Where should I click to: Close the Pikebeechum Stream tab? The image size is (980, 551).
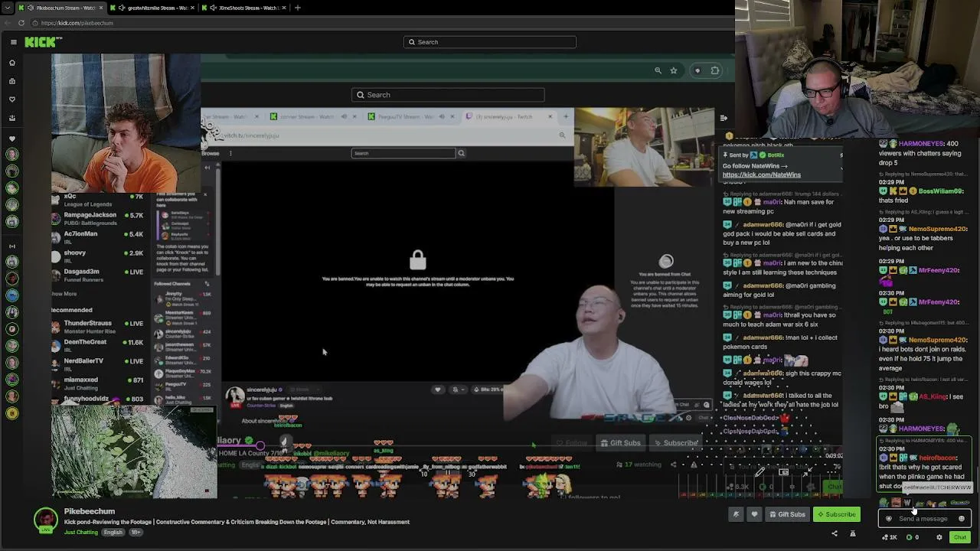tap(100, 8)
